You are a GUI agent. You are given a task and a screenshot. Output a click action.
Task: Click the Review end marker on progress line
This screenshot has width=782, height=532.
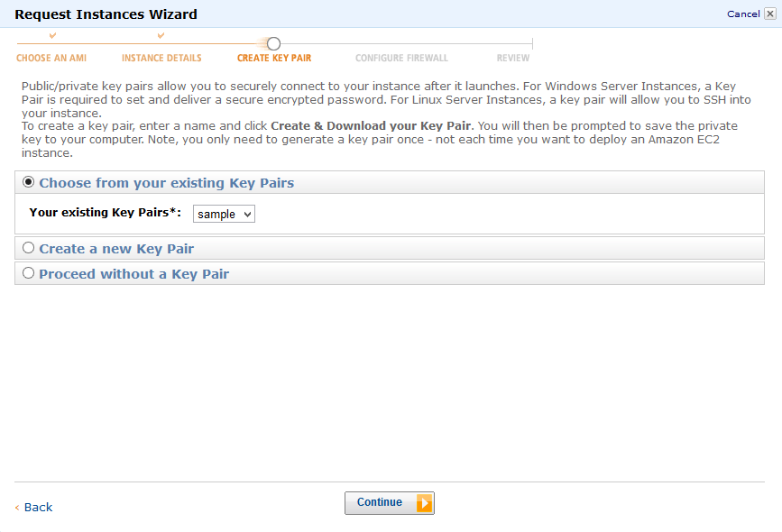click(x=533, y=44)
